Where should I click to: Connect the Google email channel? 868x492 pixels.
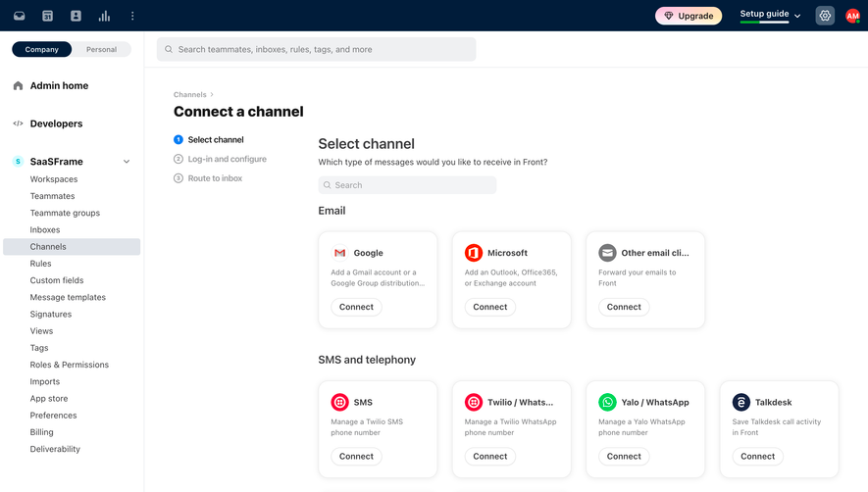[x=356, y=307]
